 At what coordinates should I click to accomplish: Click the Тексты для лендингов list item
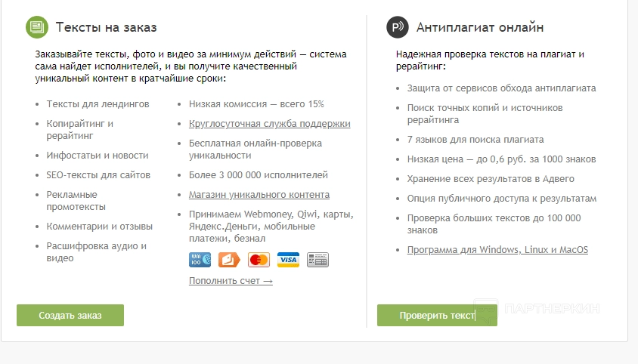click(98, 104)
